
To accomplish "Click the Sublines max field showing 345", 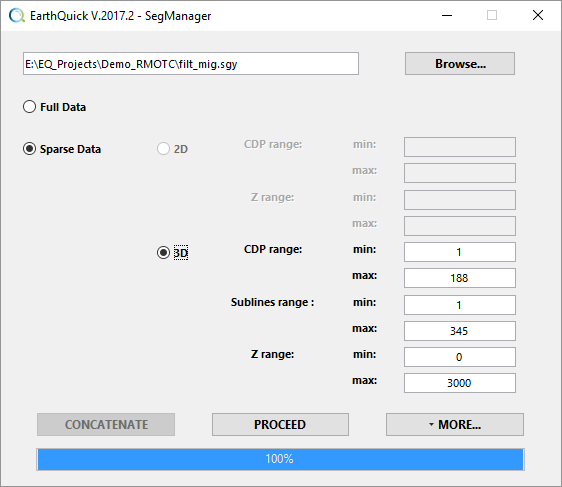I will point(460,331).
